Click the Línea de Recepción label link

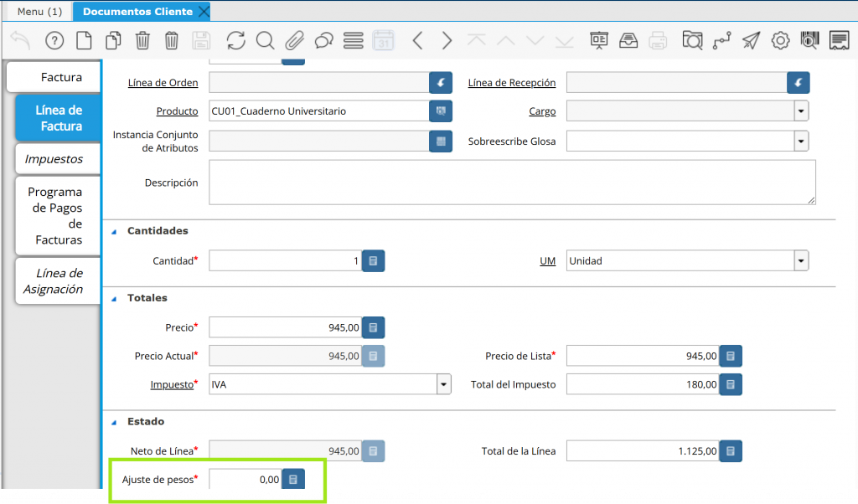(512, 83)
